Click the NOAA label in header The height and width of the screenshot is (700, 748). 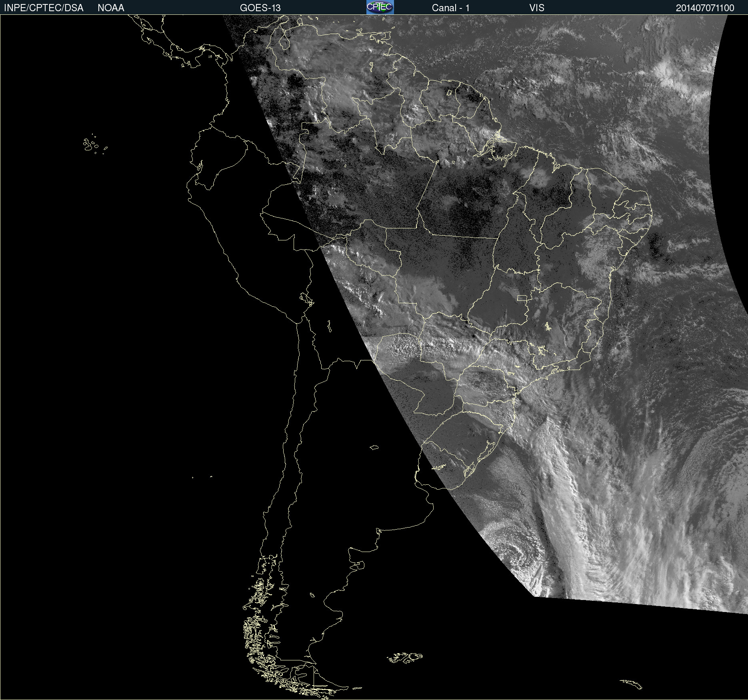[111, 8]
